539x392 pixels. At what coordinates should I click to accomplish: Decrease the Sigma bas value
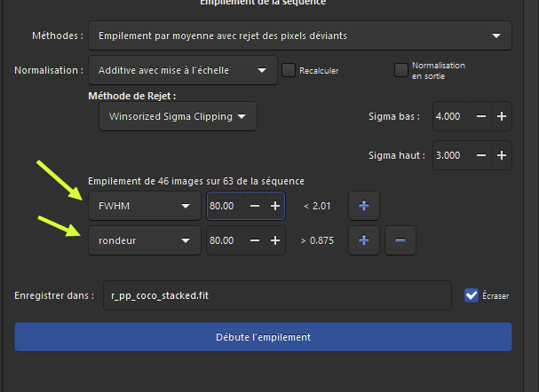pyautogui.click(x=481, y=116)
